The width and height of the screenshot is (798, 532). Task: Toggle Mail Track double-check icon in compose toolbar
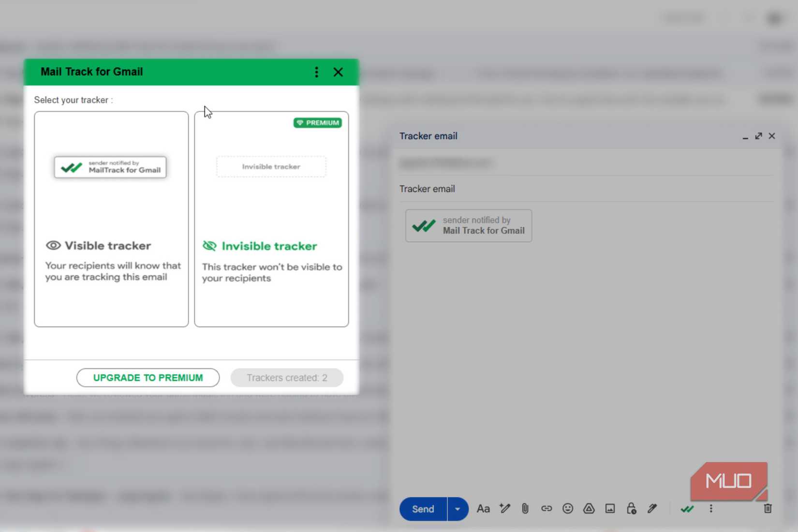687,509
